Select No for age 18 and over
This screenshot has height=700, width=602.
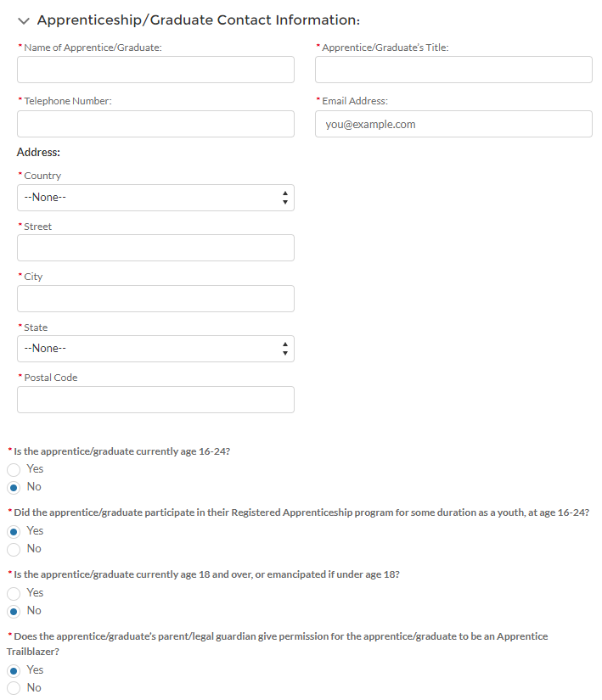[x=14, y=611]
